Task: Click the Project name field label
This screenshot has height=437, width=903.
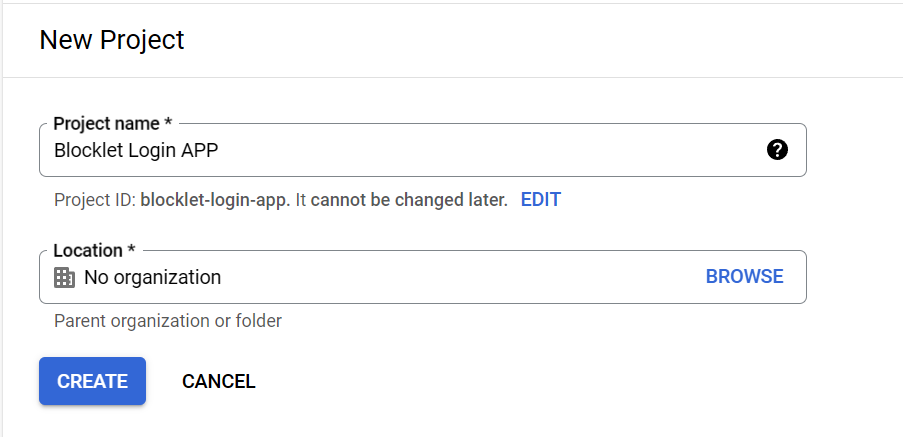Action: (x=106, y=124)
